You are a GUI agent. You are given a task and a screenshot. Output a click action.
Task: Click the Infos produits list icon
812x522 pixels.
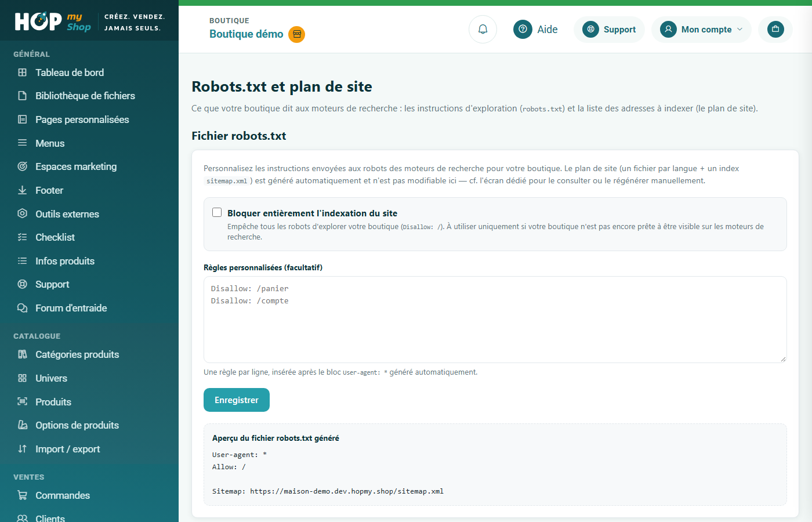(23, 261)
